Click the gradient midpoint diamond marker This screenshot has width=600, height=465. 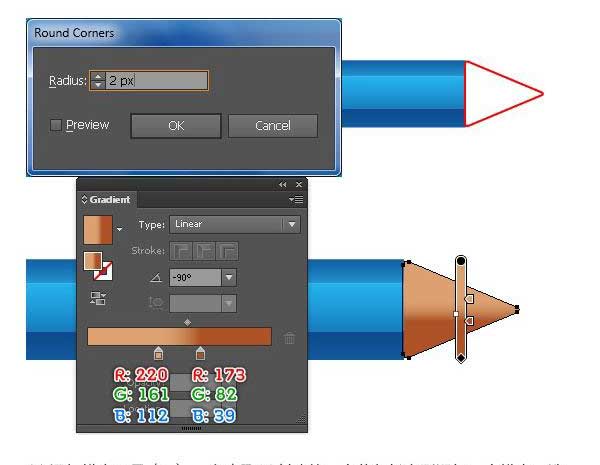(x=188, y=322)
